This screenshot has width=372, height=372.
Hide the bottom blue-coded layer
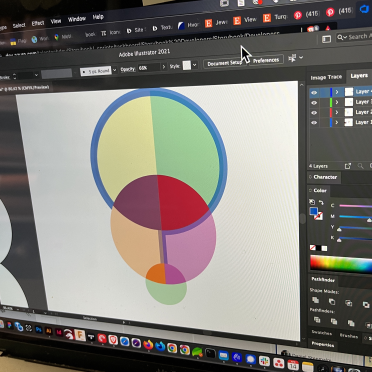point(314,123)
